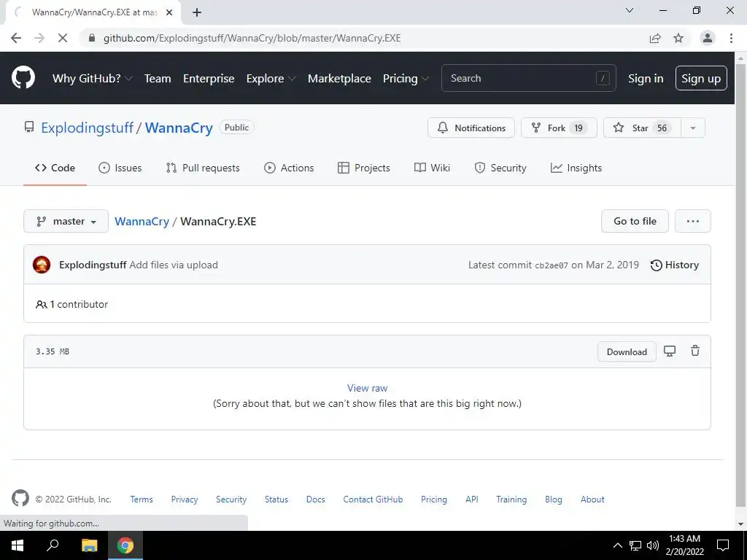The width and height of the screenshot is (747, 560).
Task: View file History
Action: click(x=675, y=265)
